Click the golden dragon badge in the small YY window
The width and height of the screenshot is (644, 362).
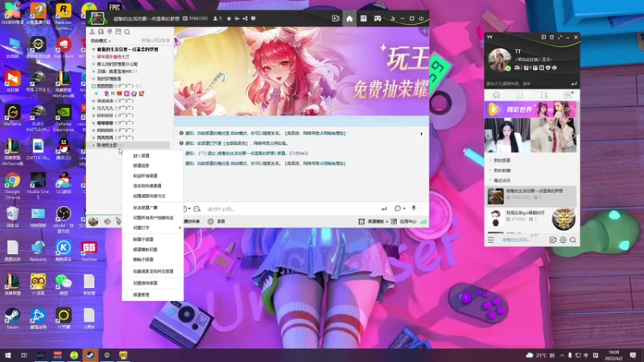coord(563,219)
